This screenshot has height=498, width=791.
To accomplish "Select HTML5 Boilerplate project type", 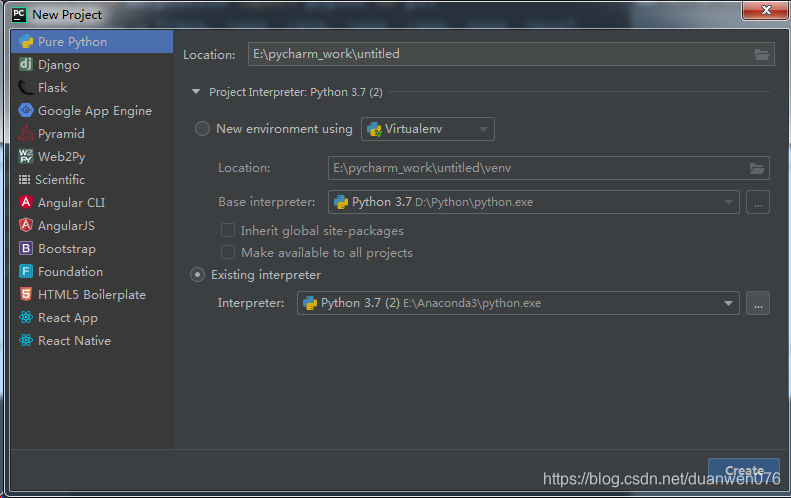I will 92,294.
